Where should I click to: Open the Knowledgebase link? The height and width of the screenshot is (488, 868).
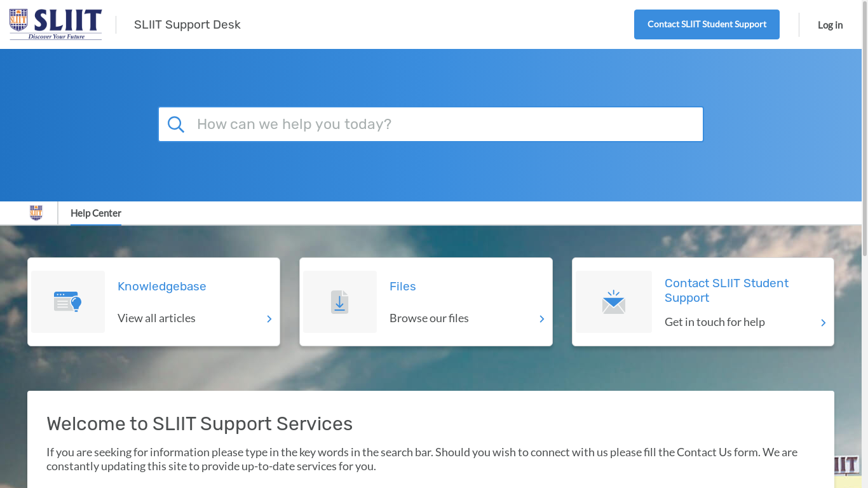(x=162, y=287)
